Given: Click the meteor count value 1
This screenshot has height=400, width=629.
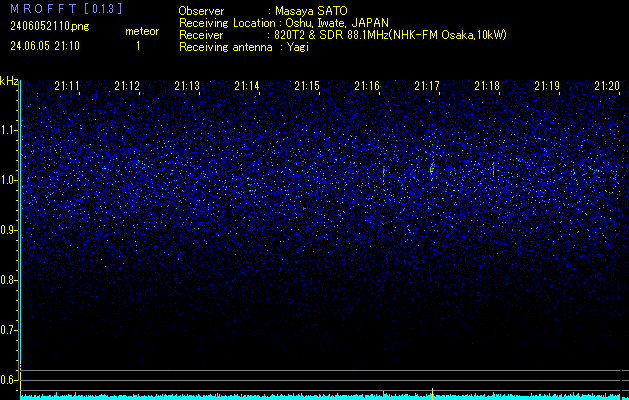Looking at the screenshot, I should point(138,46).
